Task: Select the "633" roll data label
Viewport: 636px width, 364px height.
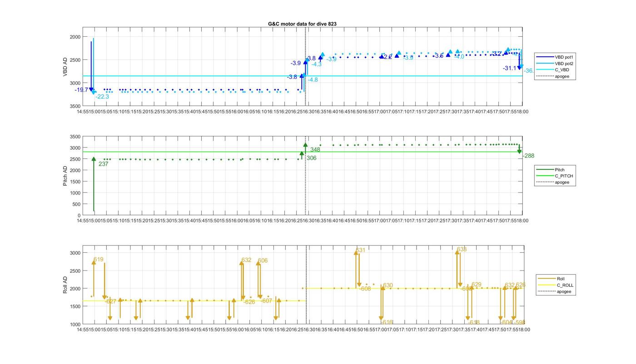Action: coord(462,249)
